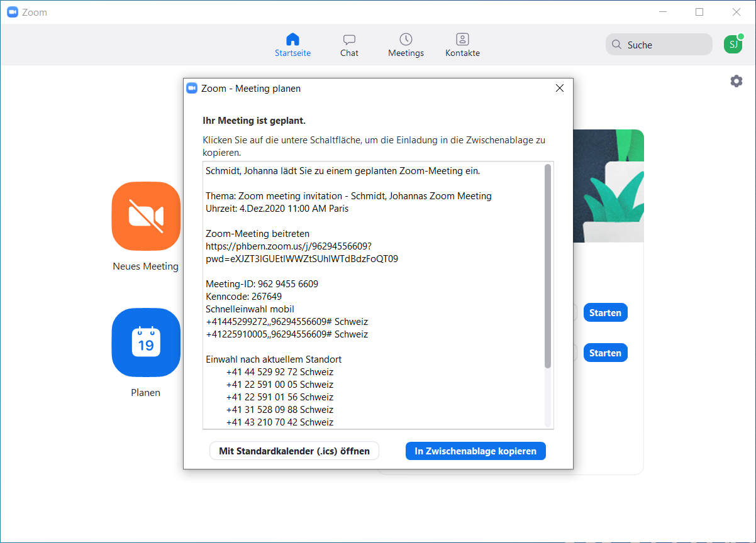Click the blue Planen calendar icon
The height and width of the screenshot is (543, 756).
click(x=146, y=343)
